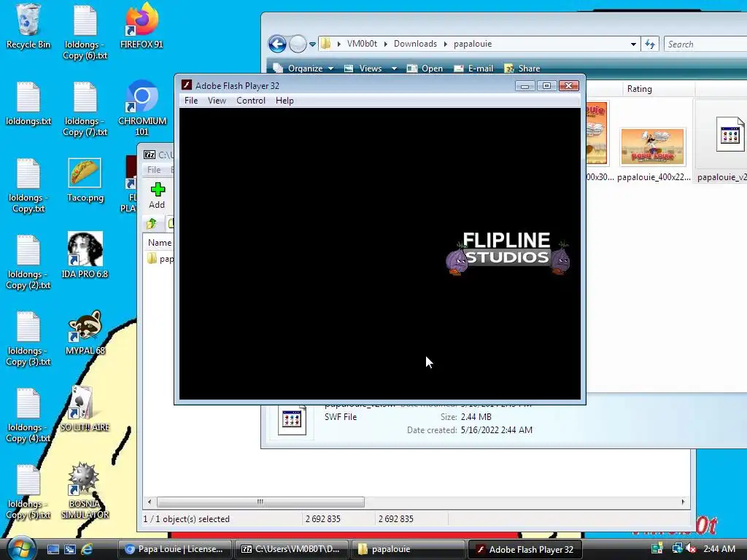Image resolution: width=747 pixels, height=560 pixels.
Task: Open Flash Player File menu
Action: [x=191, y=101]
